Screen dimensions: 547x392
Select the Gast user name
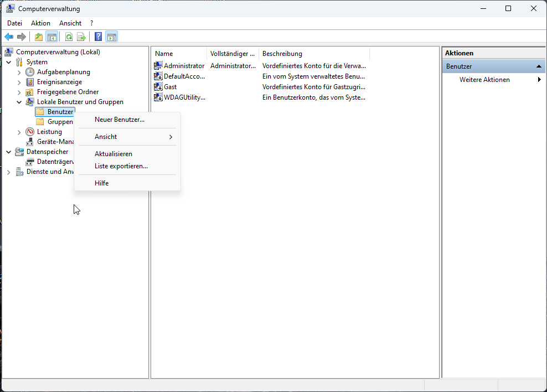pos(170,87)
